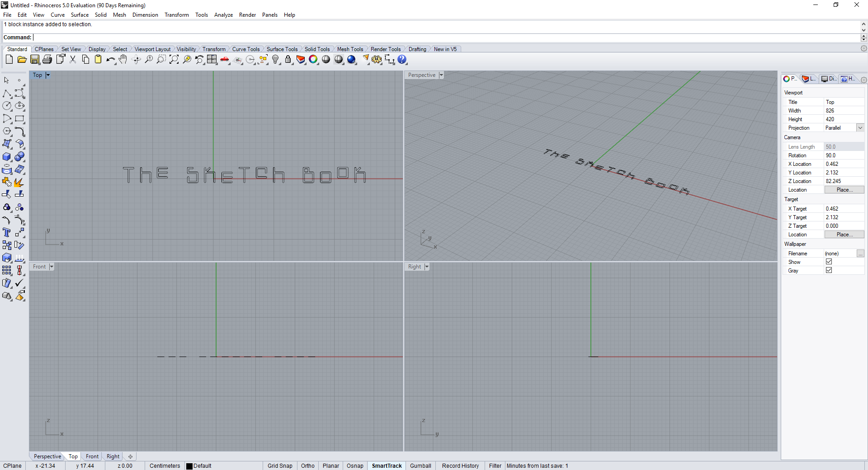Viewport: 868px width, 470px height.
Task: Toggle SmartTrack in status bar
Action: pyautogui.click(x=387, y=466)
